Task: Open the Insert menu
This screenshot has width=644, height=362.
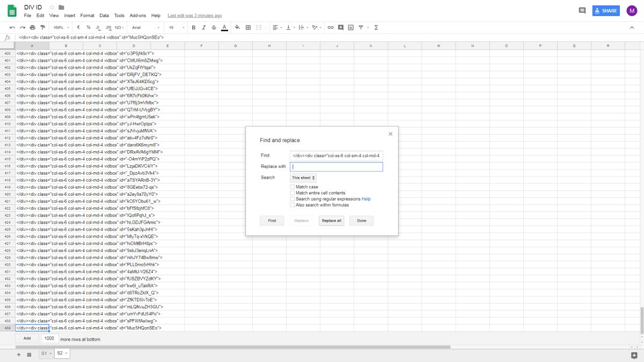Action: coord(70,16)
